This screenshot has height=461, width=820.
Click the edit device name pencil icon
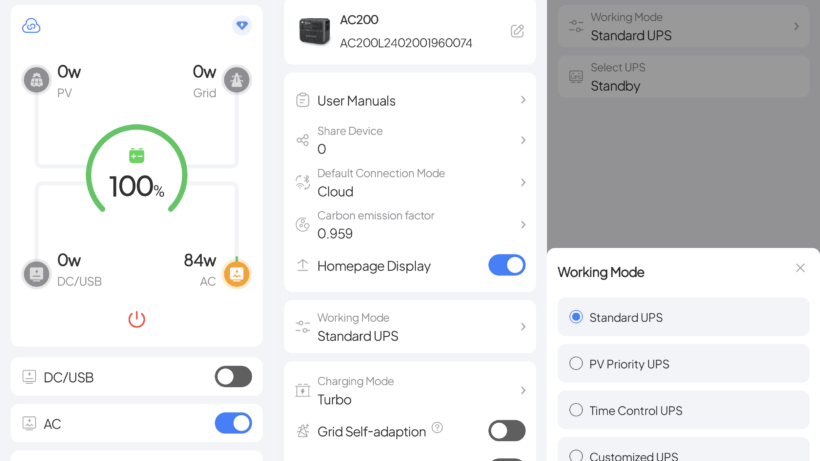(x=517, y=31)
